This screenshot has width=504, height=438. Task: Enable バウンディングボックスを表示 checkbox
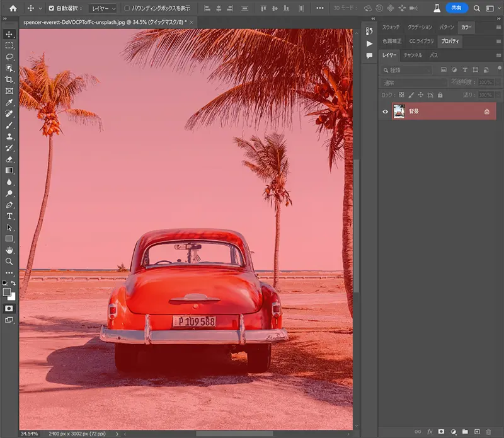[127, 9]
